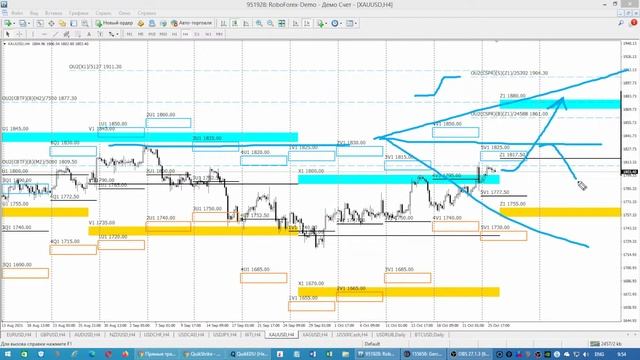The height and width of the screenshot is (360, 640).
Task: Zoom out of the chart
Action: pos(270,24)
